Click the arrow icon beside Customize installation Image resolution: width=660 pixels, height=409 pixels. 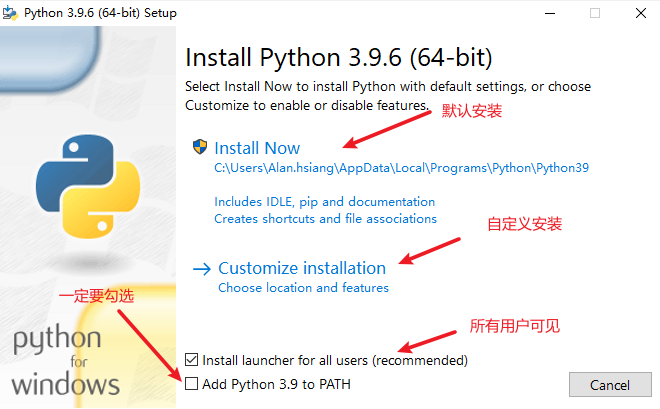[x=202, y=268]
